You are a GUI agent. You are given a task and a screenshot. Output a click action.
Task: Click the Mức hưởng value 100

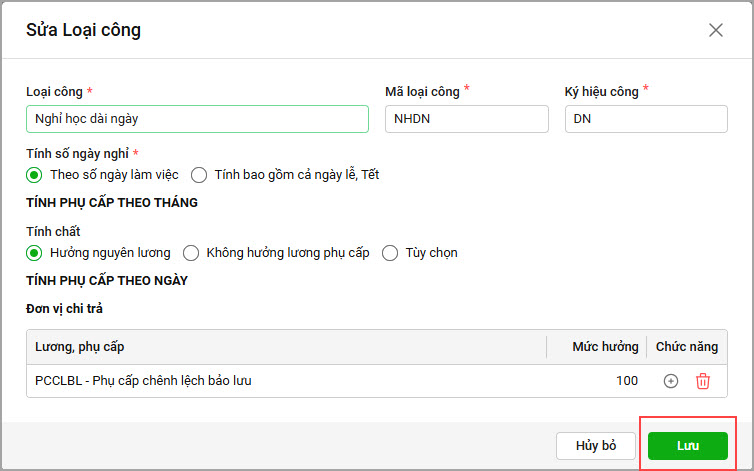626,381
